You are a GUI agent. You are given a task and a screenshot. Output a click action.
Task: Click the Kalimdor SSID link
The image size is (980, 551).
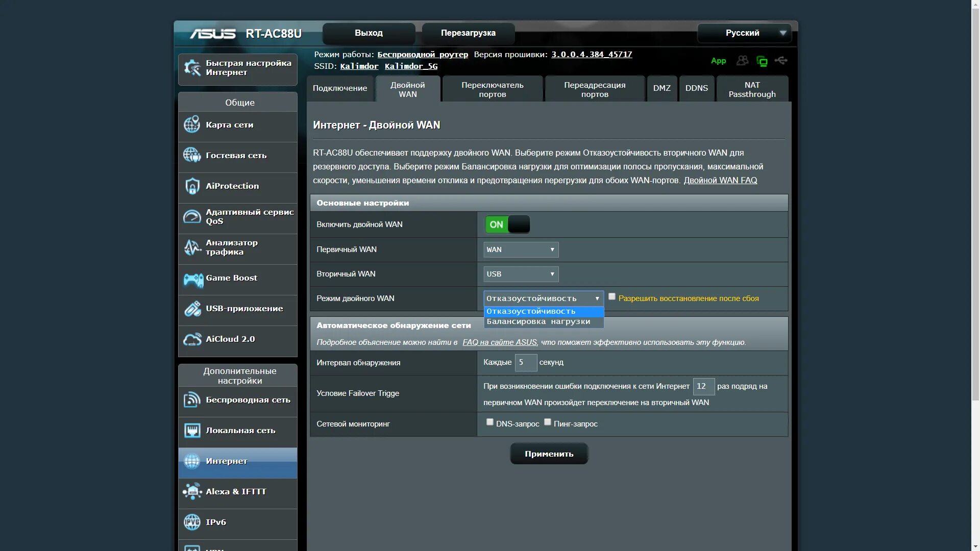359,66
